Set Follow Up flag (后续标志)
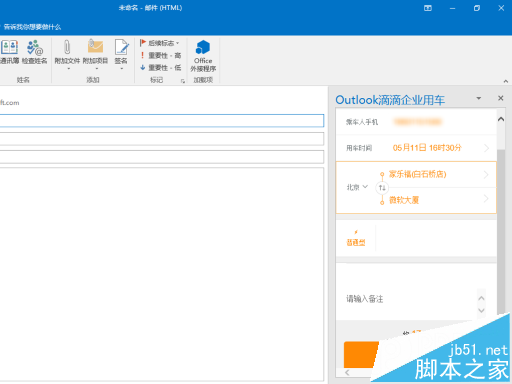This screenshot has height=384, width=512. [x=159, y=43]
